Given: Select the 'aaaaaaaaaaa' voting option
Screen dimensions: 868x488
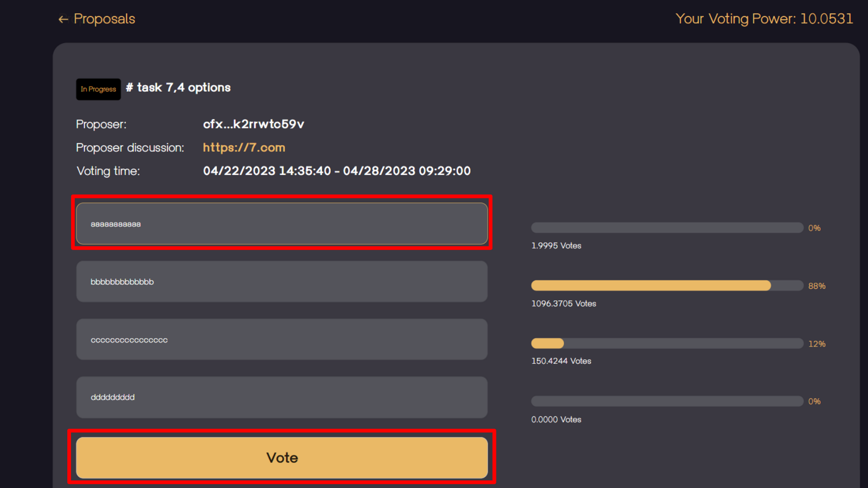Looking at the screenshot, I should point(282,224).
